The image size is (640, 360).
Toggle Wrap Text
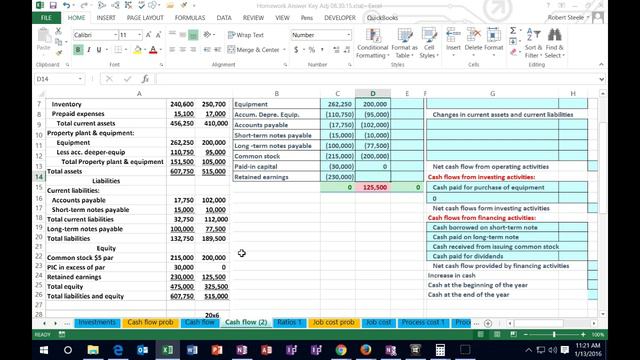246,35
